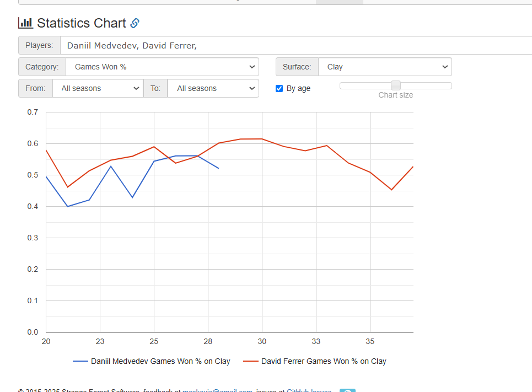Click the Players label
This screenshot has height=392, width=532.
[39, 45]
